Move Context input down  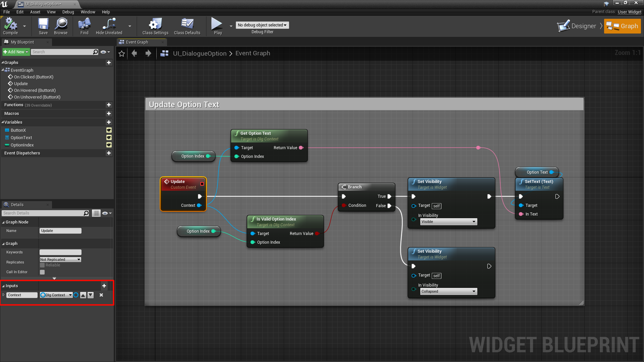91,295
